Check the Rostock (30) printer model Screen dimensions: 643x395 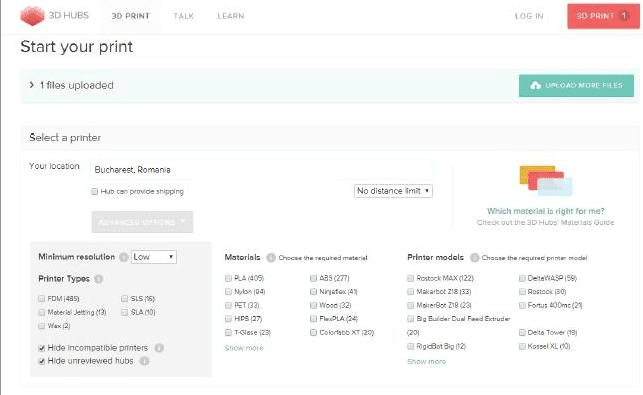point(522,292)
